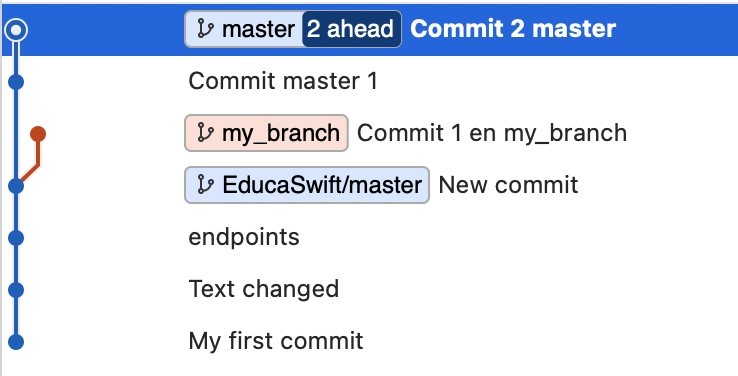Select the EducaSwift/master remote label
The width and height of the screenshot is (738, 376).
pyautogui.click(x=307, y=185)
